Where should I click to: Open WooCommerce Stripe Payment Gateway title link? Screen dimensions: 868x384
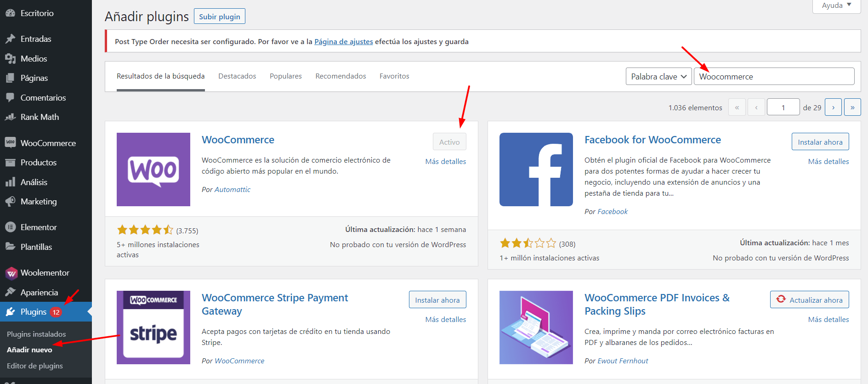275,305
